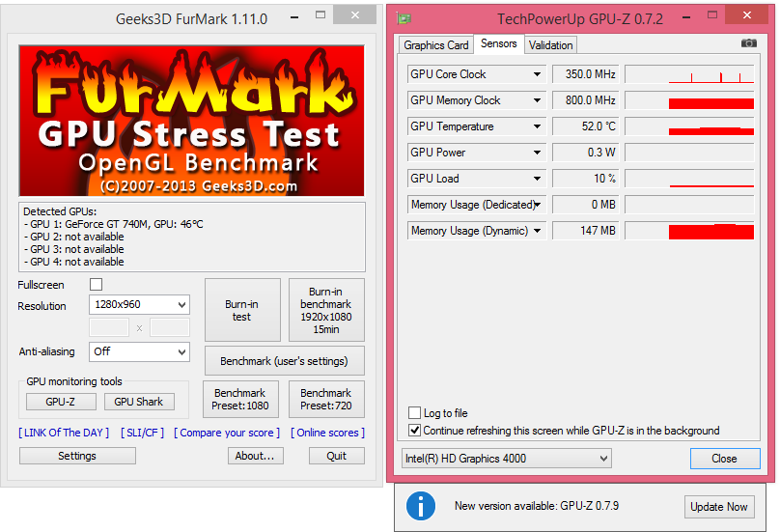Viewport: 780px width, 532px height.
Task: Click the custom resolution width field
Action: pyautogui.click(x=109, y=328)
